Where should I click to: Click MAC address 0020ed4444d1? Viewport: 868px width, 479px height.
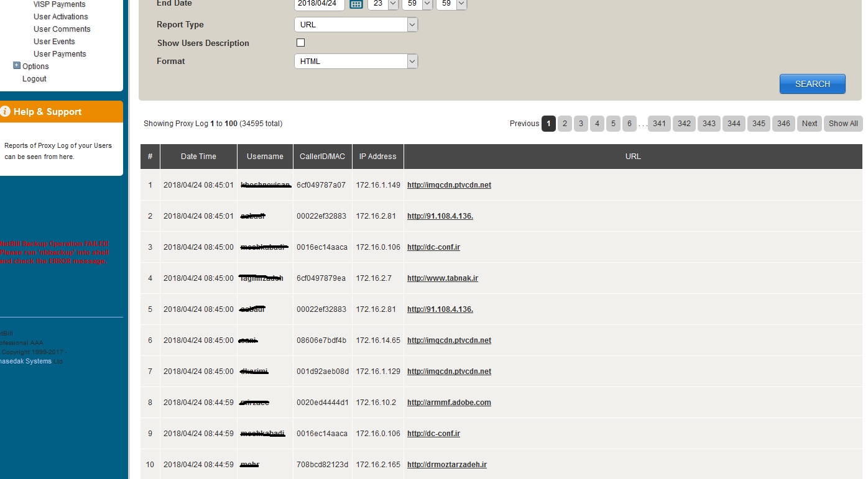322,403
